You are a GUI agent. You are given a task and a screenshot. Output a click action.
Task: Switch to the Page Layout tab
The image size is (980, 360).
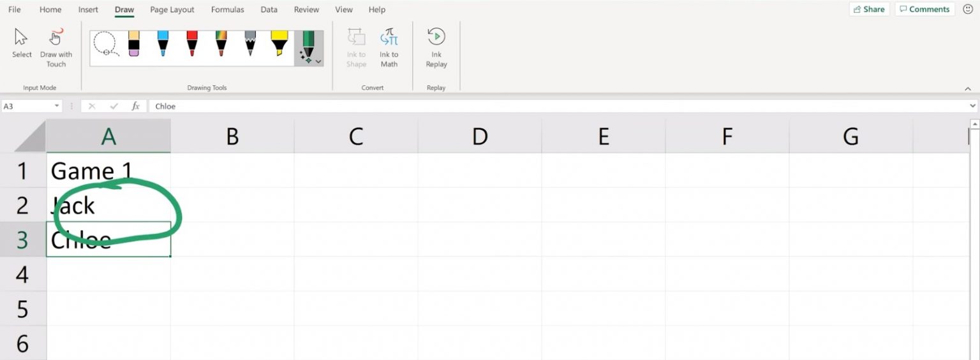point(172,10)
